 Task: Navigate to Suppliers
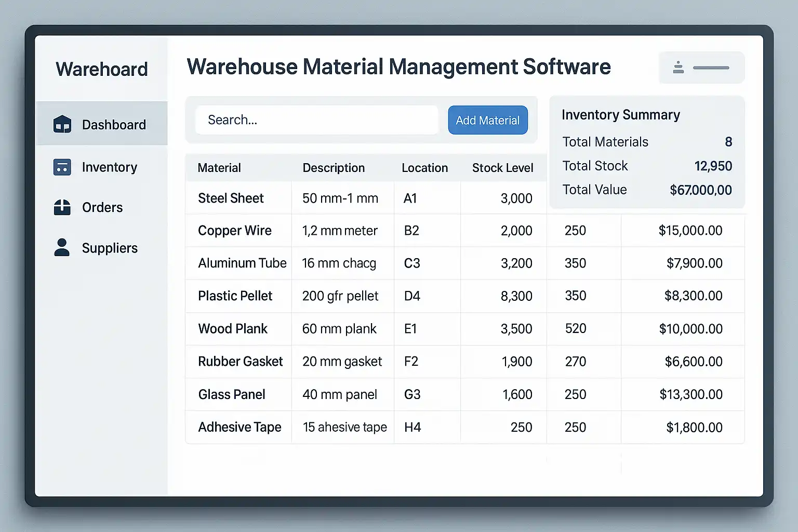pos(110,248)
